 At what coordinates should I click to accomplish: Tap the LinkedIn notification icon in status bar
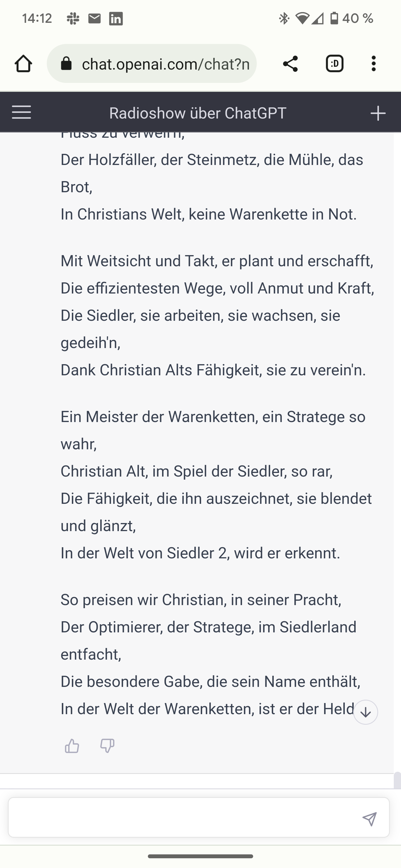116,19
